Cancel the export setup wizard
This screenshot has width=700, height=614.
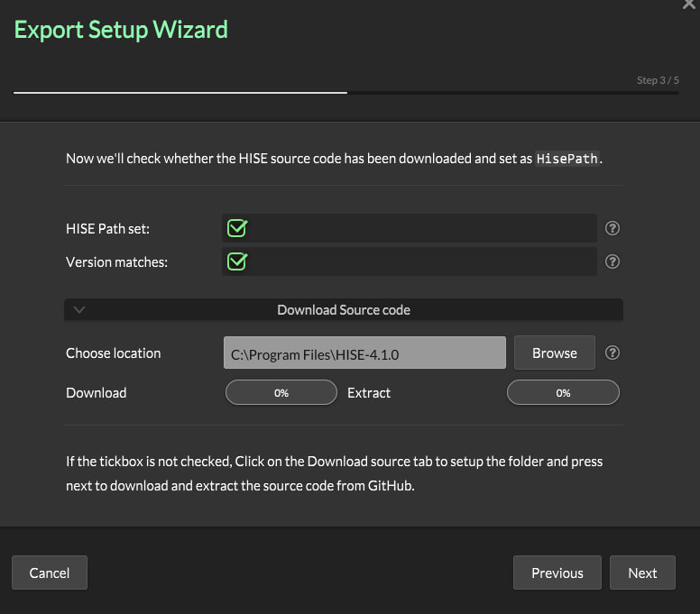point(50,573)
